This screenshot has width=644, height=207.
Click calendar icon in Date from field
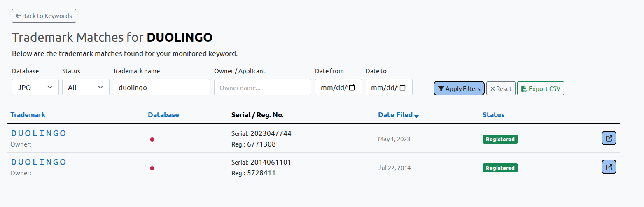(352, 88)
